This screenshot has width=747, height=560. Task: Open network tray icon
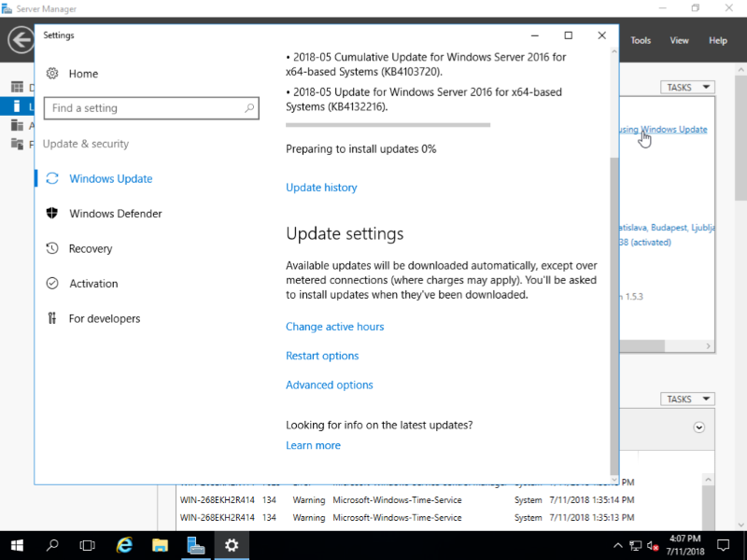[x=635, y=546]
